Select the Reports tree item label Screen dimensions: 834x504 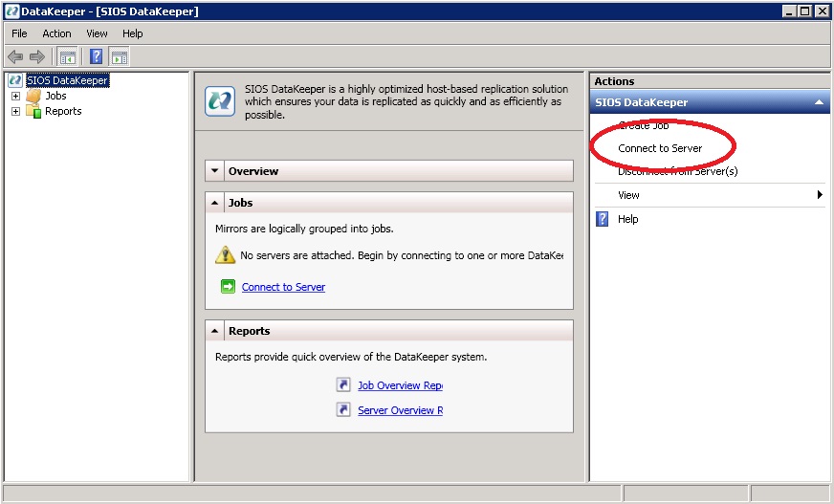pos(63,111)
